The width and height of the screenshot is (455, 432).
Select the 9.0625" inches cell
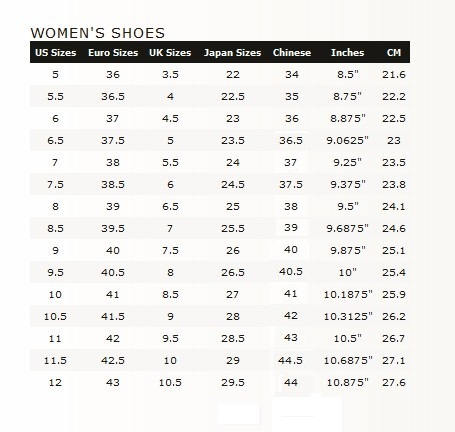point(348,140)
